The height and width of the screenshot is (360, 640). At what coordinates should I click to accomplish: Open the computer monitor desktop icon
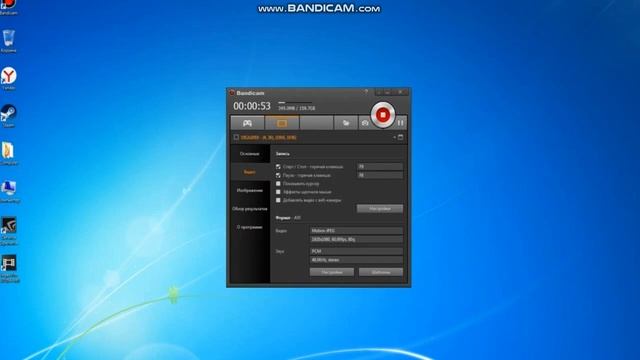click(x=9, y=191)
